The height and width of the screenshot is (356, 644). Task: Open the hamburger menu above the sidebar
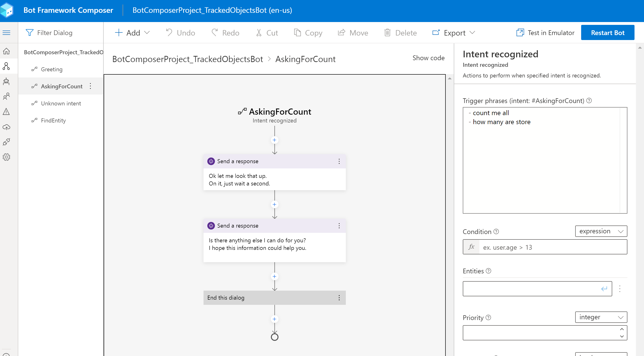pos(6,32)
